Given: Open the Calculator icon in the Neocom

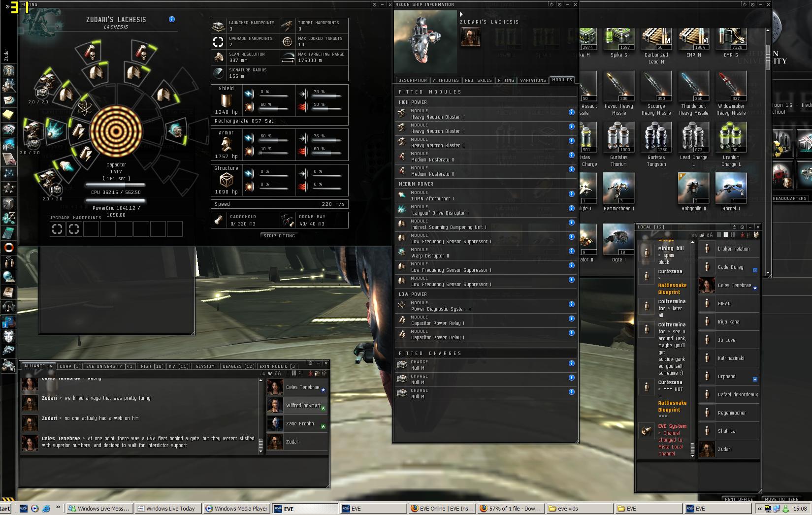Looking at the screenshot, I should pyautogui.click(x=8, y=232).
